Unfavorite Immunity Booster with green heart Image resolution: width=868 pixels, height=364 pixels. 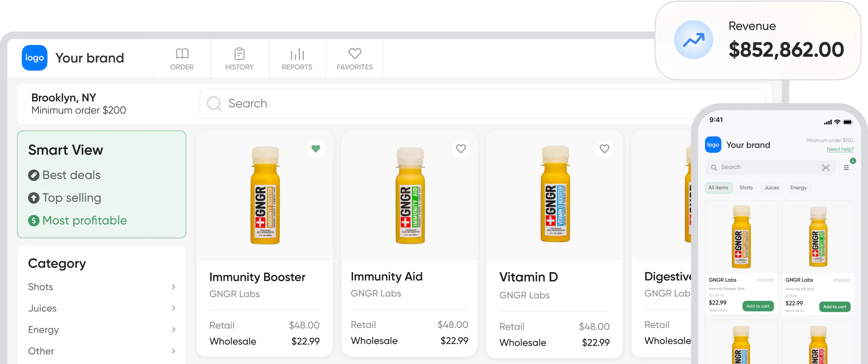click(316, 149)
